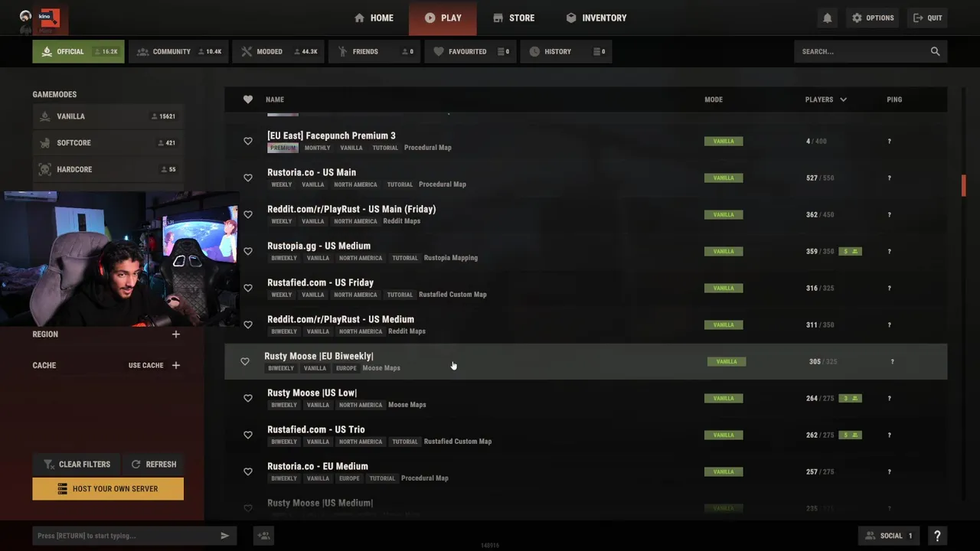Toggle heart for Rustafied.com US Trio
Viewport: 980px width, 551px height.
[247, 435]
